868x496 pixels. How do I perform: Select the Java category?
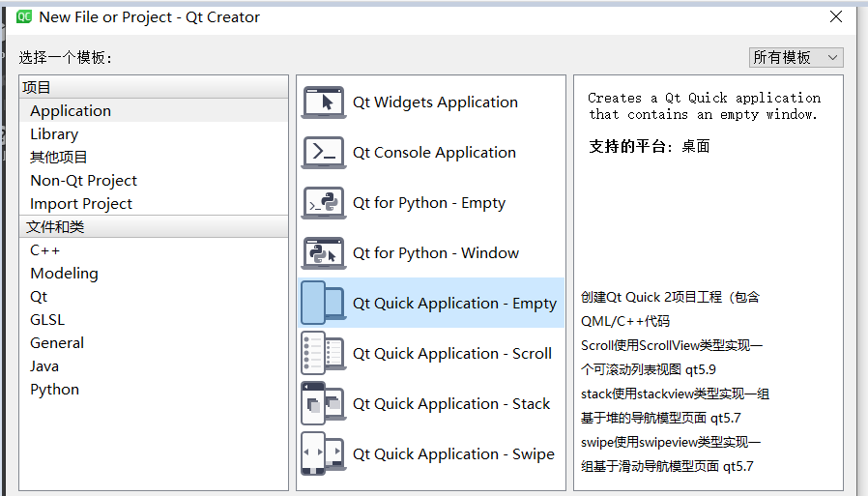coord(154,366)
